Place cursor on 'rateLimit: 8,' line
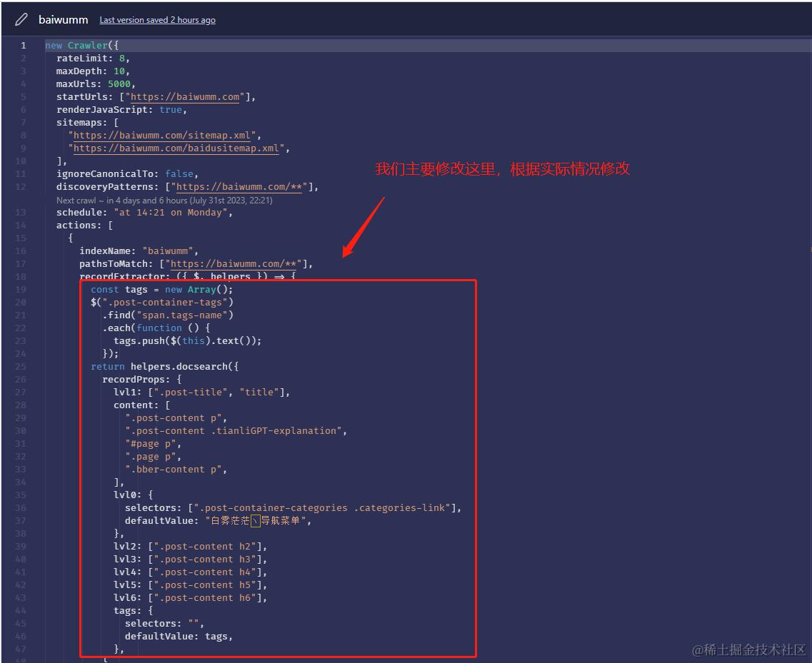The height and width of the screenshot is (663, 812). [x=93, y=59]
